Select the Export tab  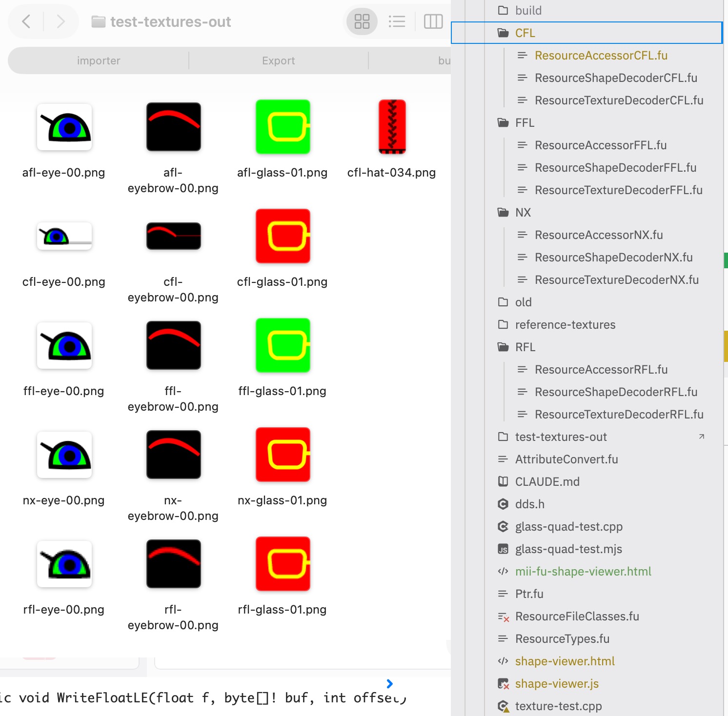coord(278,60)
